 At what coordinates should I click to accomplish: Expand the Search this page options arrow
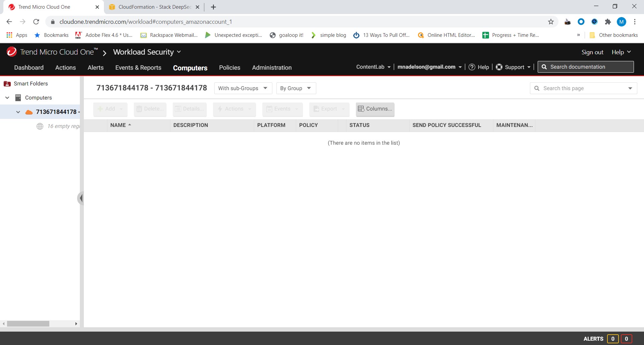(x=630, y=88)
